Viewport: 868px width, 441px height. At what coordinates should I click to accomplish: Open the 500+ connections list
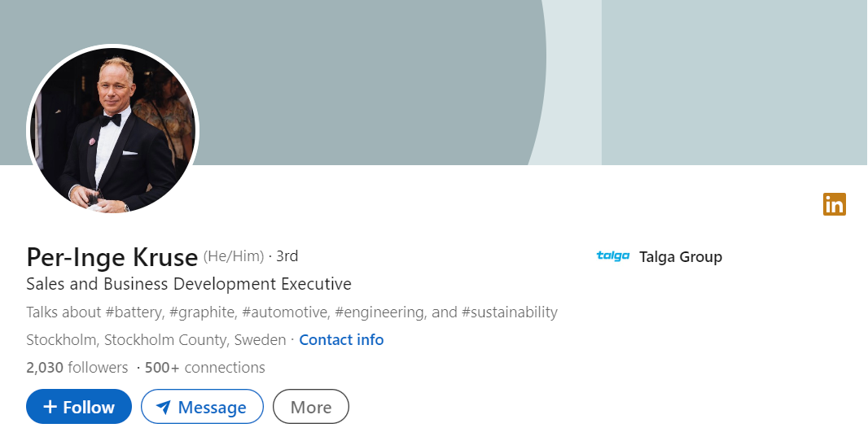[205, 368]
